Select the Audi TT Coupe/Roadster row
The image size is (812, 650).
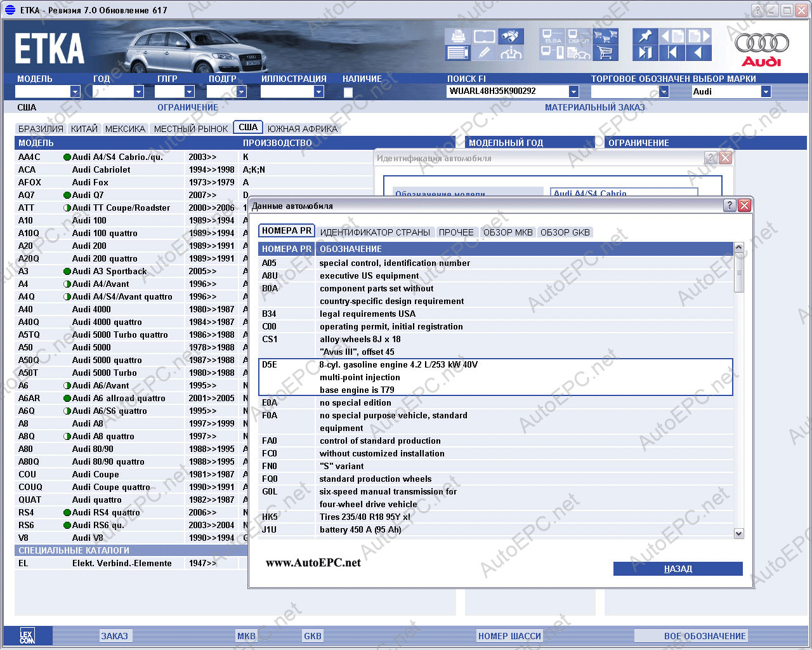130,208
